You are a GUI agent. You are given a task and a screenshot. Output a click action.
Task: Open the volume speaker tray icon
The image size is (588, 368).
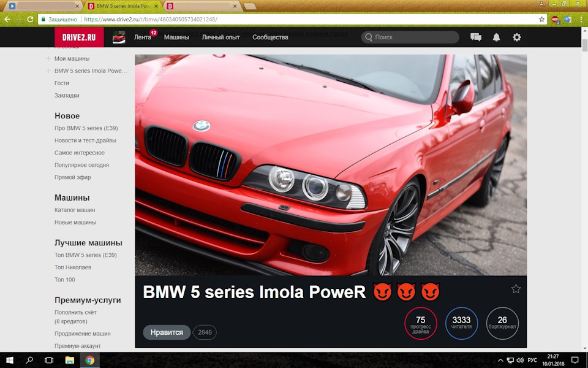[520, 361]
